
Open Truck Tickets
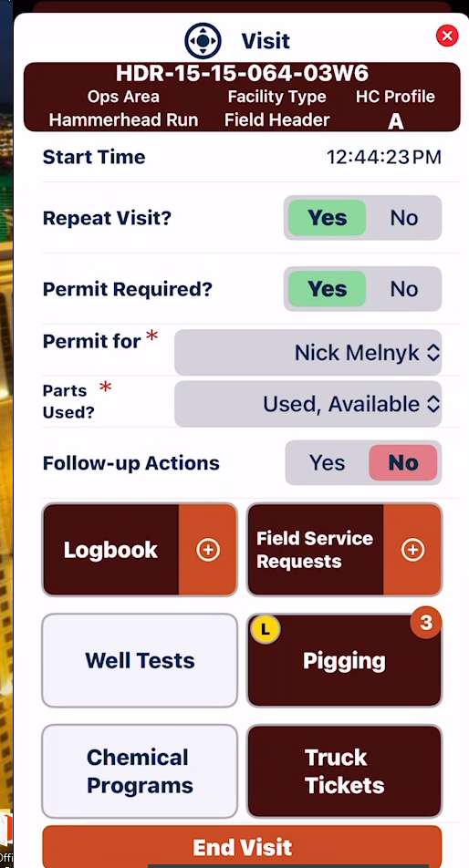[x=344, y=771]
